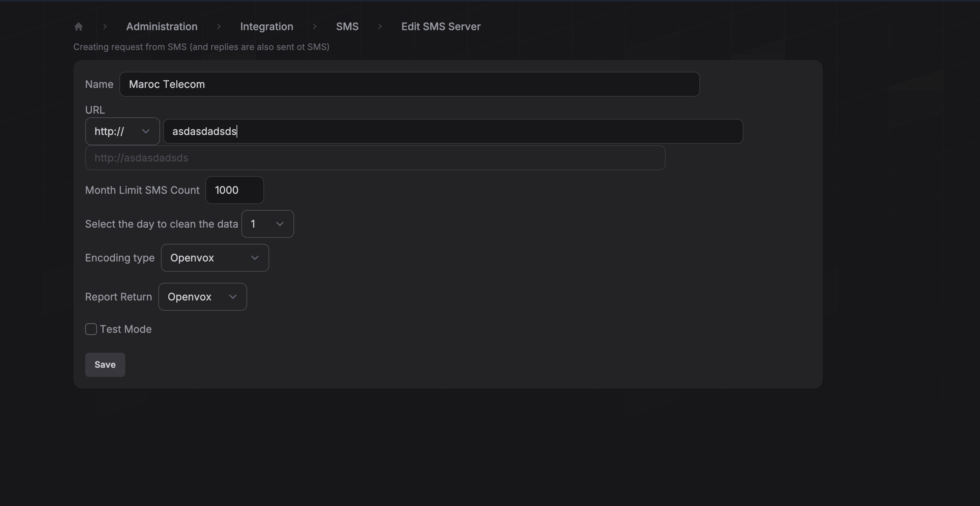980x506 pixels.
Task: Click the Name field with Maroc Telecom
Action: tap(409, 84)
